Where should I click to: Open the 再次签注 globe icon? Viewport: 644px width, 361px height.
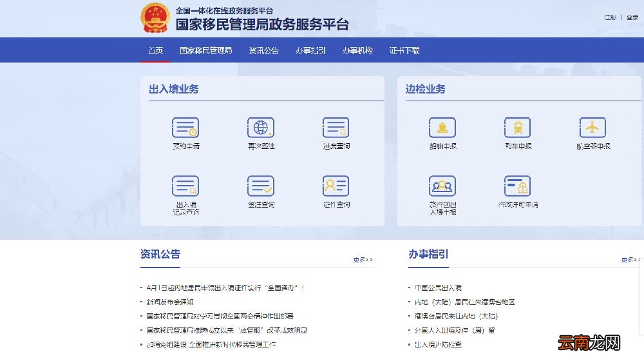tap(261, 128)
